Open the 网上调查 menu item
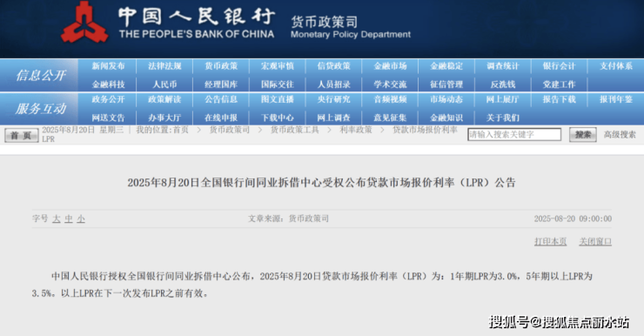The height and width of the screenshot is (336, 644). (x=333, y=118)
